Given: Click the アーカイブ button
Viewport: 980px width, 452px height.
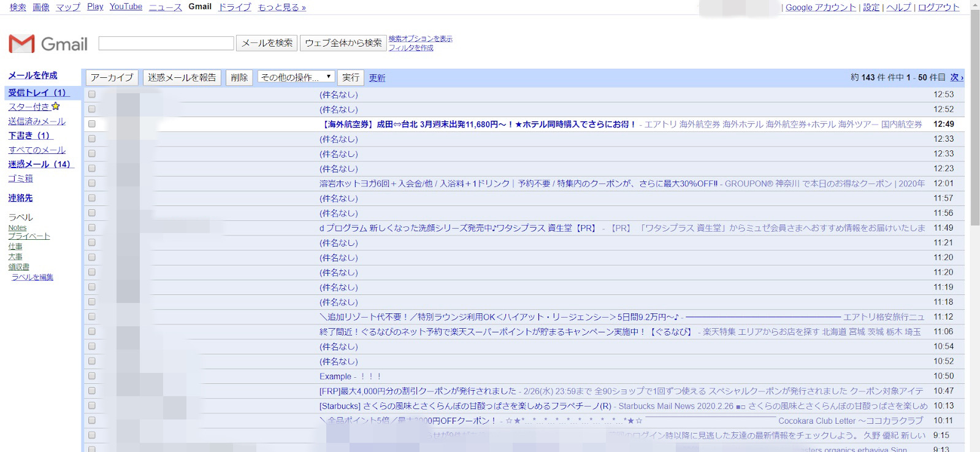Looking at the screenshot, I should 112,77.
